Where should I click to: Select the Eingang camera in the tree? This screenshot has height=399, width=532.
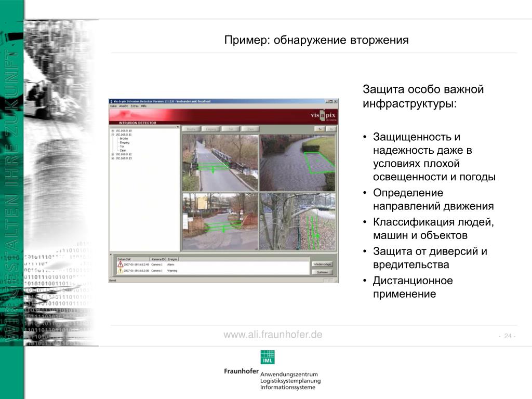(125, 142)
